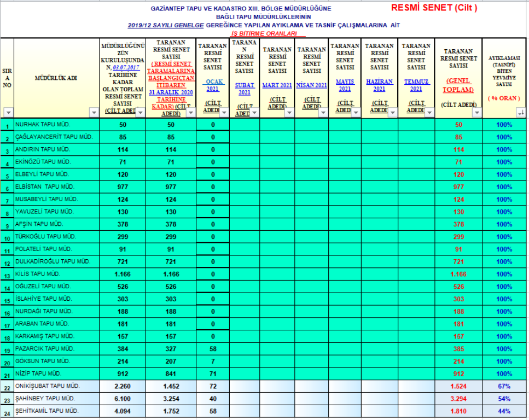Open the TEMMUZ 2021 column filter arrow

click(x=429, y=112)
